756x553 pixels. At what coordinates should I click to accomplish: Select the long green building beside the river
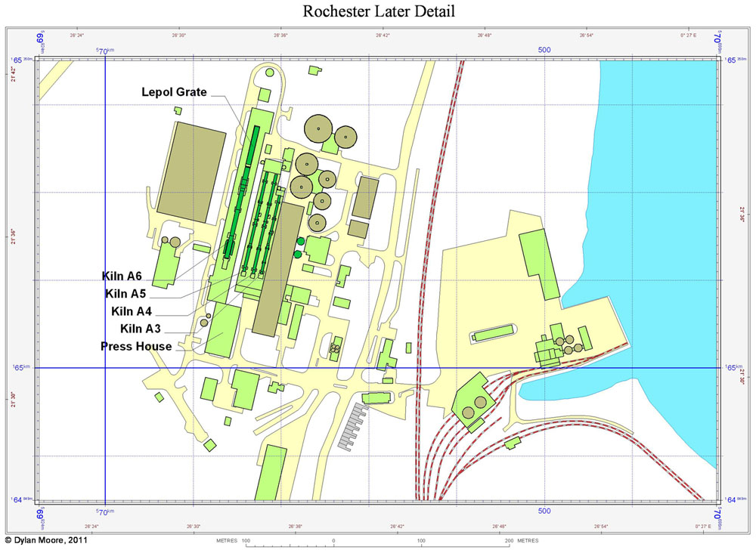coord(540,264)
